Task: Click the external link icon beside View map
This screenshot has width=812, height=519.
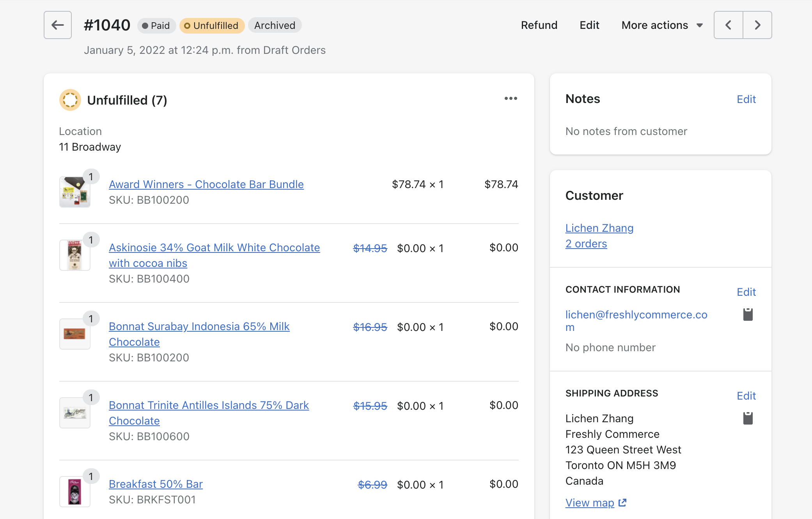Action: pyautogui.click(x=622, y=503)
